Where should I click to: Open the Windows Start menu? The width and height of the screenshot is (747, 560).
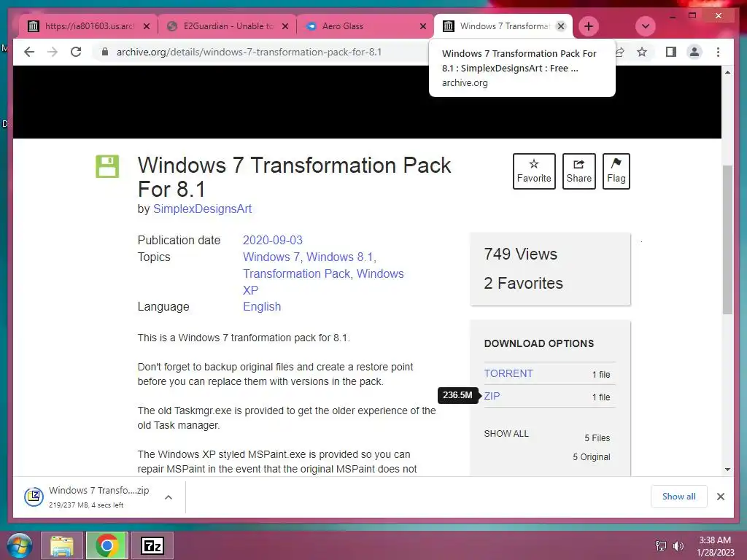click(19, 545)
